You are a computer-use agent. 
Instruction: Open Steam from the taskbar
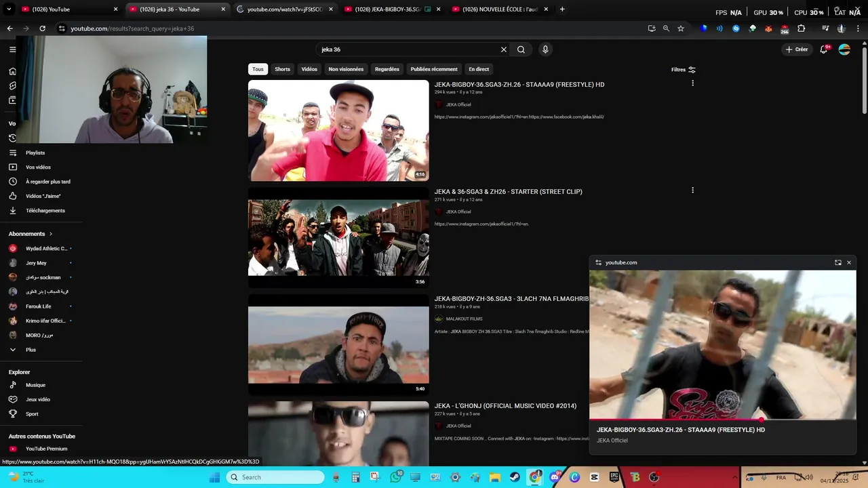515,477
